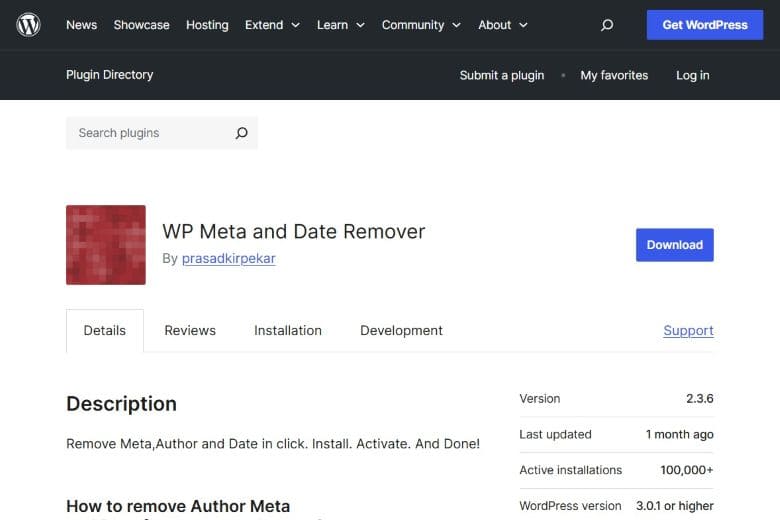
Task: Open the Support link
Action: coord(688,330)
